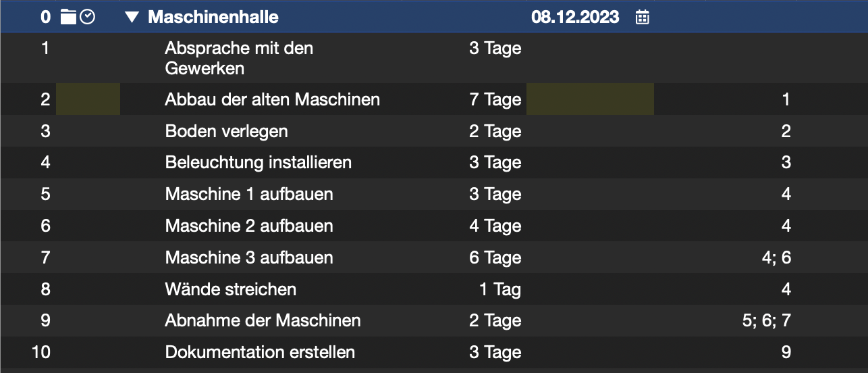Click the olive info cell beside row number 2

tap(88, 99)
